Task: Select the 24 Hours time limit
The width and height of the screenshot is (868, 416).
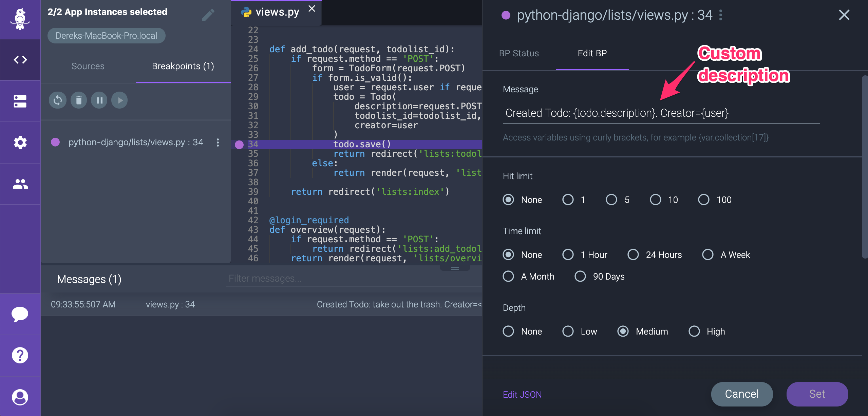Action: (x=633, y=254)
